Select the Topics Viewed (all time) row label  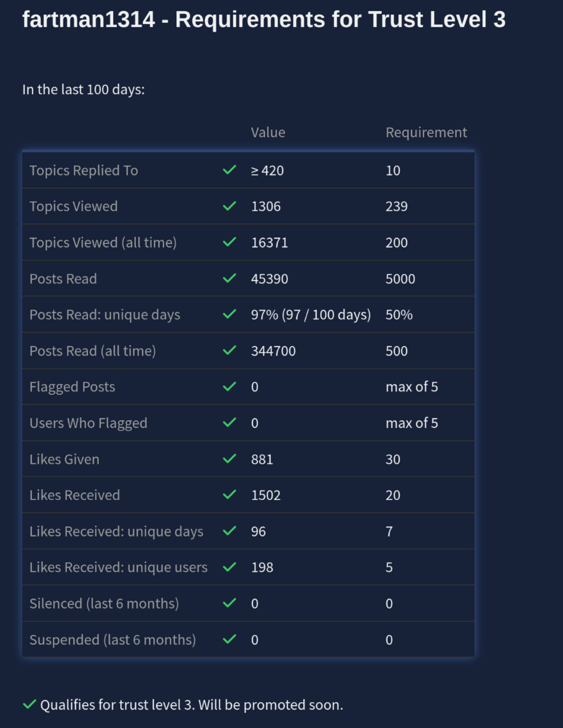click(x=103, y=242)
